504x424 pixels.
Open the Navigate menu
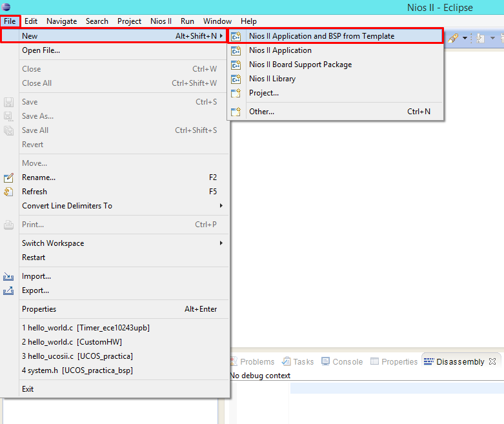click(x=62, y=21)
